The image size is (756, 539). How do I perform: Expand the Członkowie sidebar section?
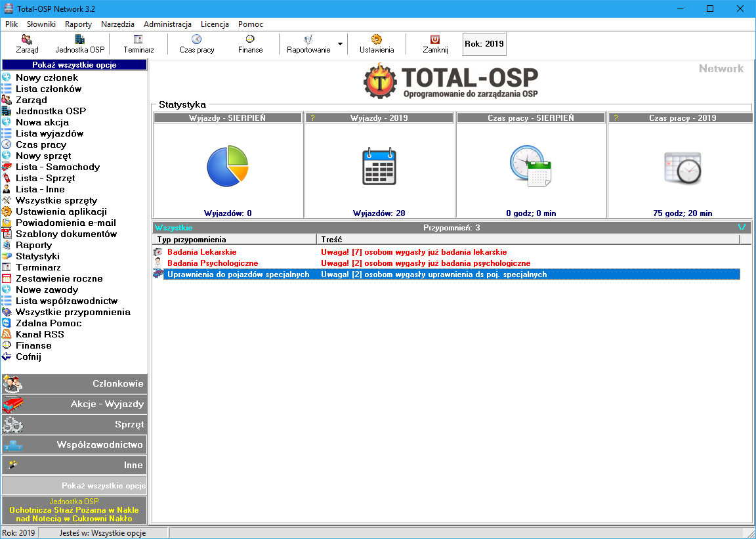[x=74, y=384]
